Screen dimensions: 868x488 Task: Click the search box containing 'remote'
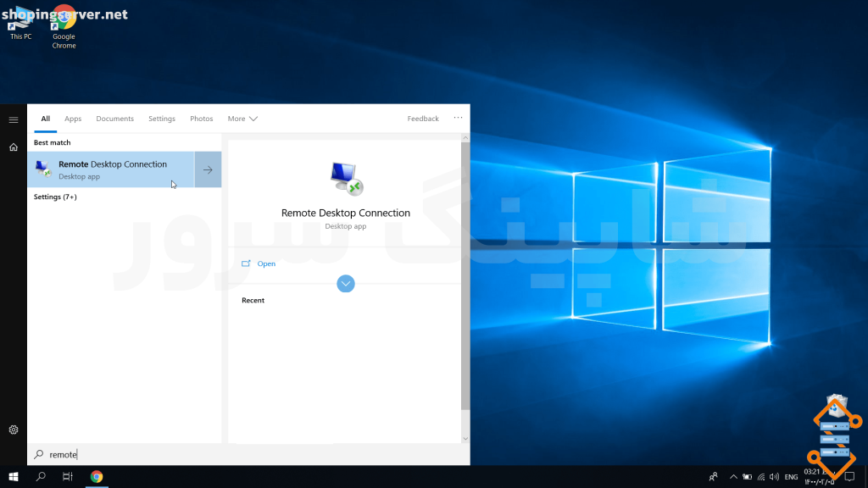pyautogui.click(x=248, y=454)
